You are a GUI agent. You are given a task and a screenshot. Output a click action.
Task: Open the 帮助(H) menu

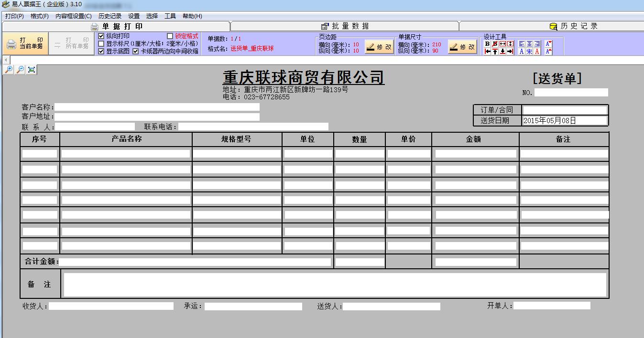(x=192, y=16)
